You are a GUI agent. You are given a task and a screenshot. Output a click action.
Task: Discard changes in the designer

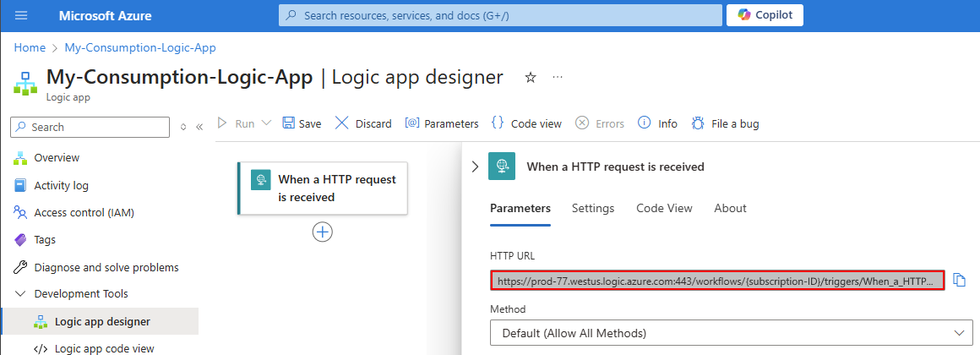coord(363,123)
